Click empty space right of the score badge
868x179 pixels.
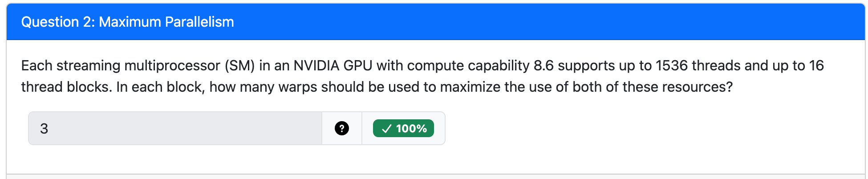pyautogui.click(x=623, y=129)
